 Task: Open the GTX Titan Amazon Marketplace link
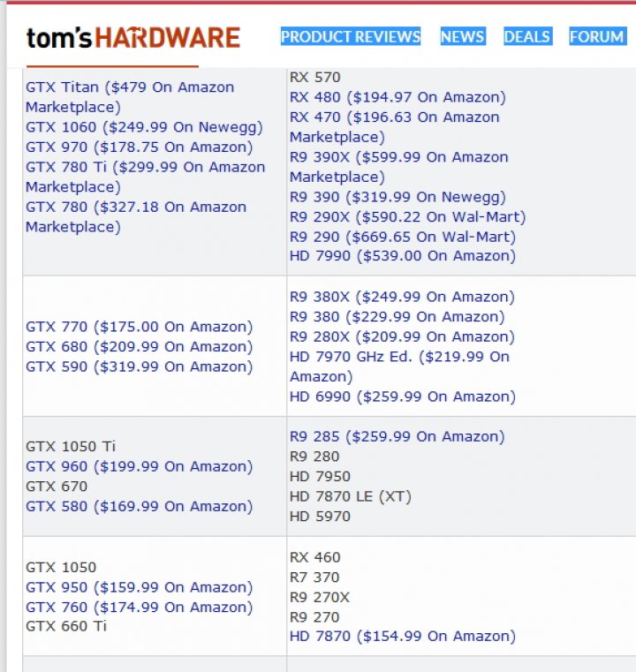[130, 97]
